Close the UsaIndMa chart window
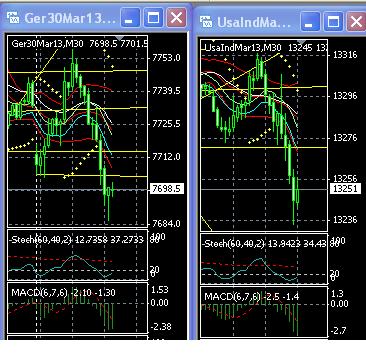The width and height of the screenshot is (366, 361). click(356, 22)
